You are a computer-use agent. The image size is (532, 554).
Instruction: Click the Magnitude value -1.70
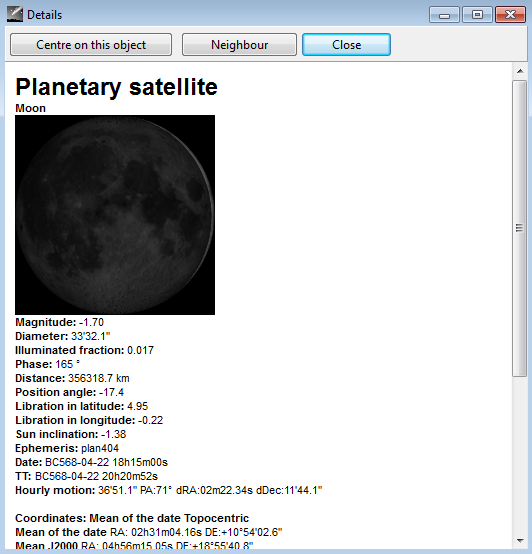click(x=91, y=322)
